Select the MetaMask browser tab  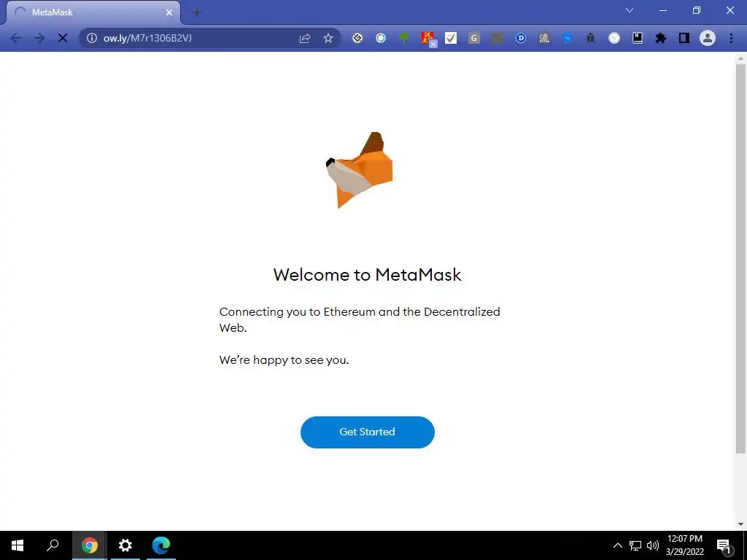[93, 12]
